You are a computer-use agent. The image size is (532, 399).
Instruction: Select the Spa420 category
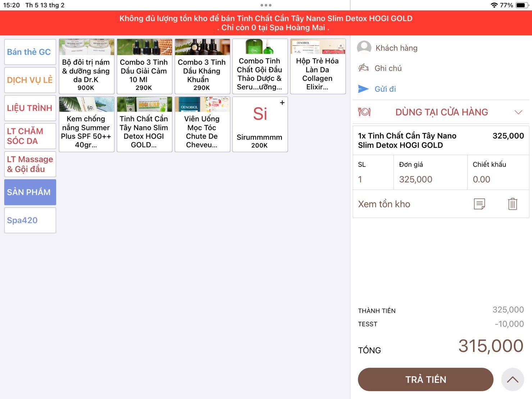(x=30, y=220)
